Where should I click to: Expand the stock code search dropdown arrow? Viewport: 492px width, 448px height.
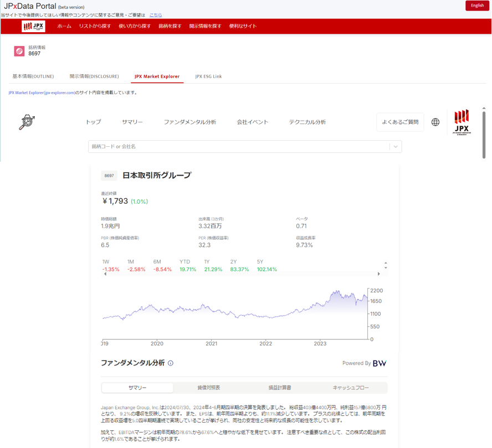coord(396,147)
